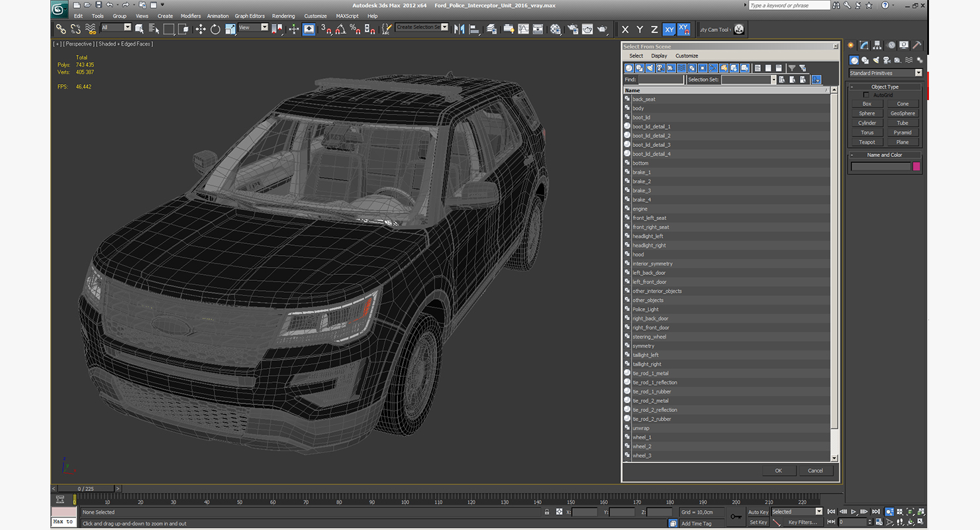Open the Modifiers menu

[x=191, y=16]
